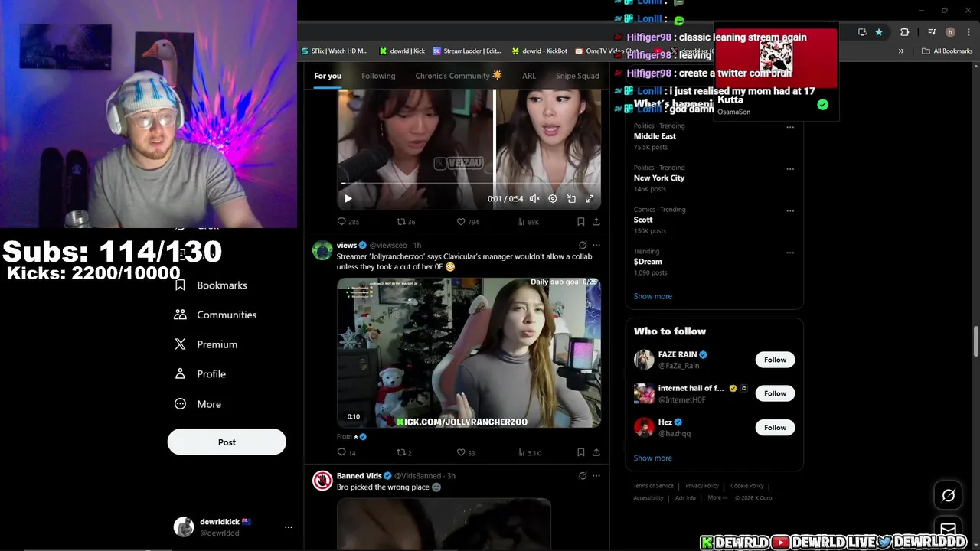Viewport: 980px width, 551px height.
Task: Open All Bookmarks folder
Action: [x=947, y=51]
